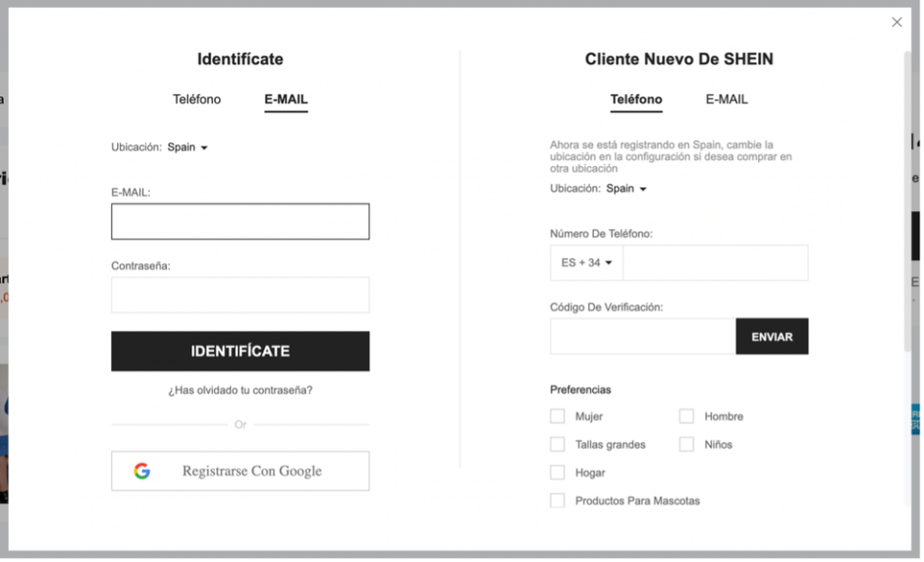Switch to Teléfono tab under Identifícate
924x562 pixels.
pos(197,99)
